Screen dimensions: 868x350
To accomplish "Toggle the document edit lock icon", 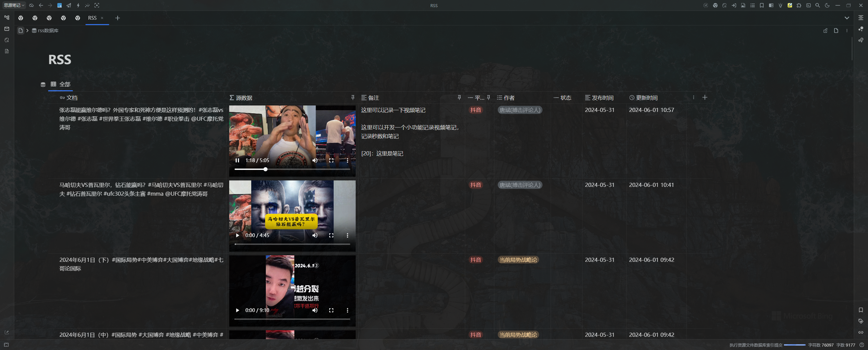I will 826,31.
